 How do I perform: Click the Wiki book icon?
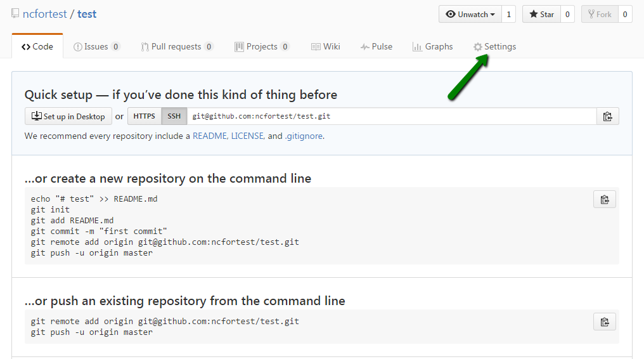click(316, 47)
